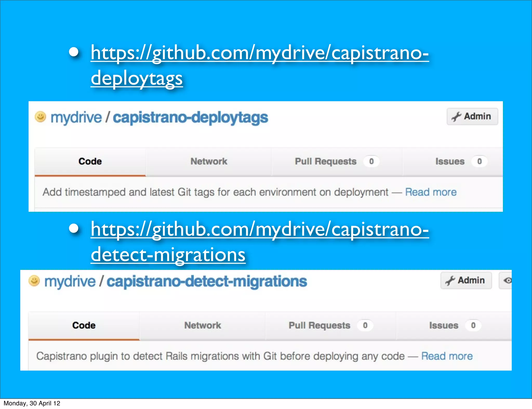
Task: Select Code tab in capistrano-deploytags repo
Action: [x=90, y=162]
